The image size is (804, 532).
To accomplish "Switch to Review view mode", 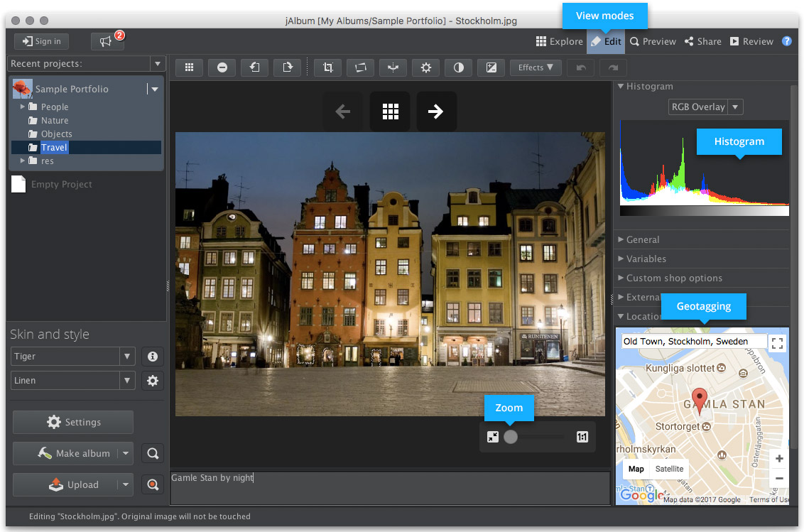I will click(751, 42).
